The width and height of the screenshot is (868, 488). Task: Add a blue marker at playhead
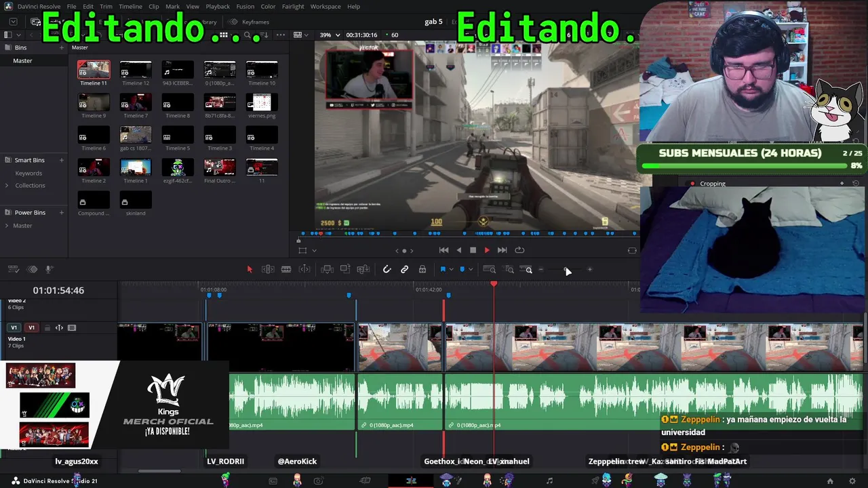click(462, 269)
